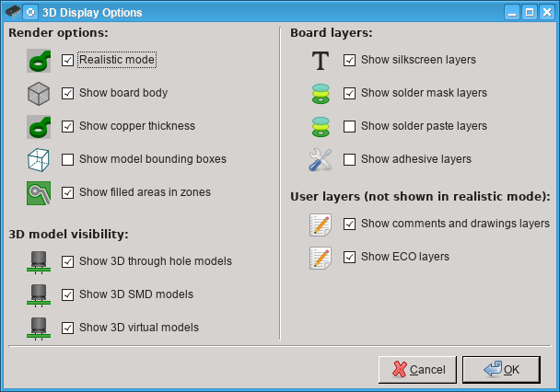Click the '3D model visibility:' heading
This screenshot has width=560, height=392.
[x=68, y=235]
